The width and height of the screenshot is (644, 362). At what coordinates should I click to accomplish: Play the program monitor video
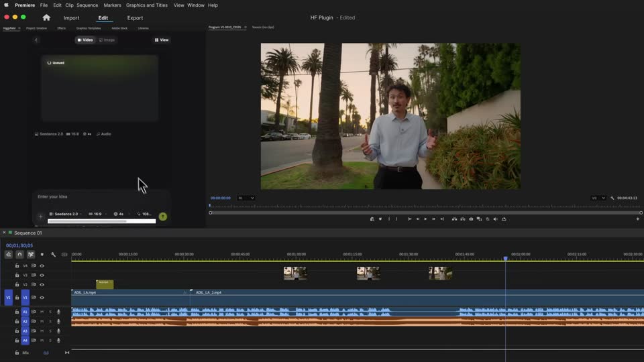pyautogui.click(x=425, y=219)
